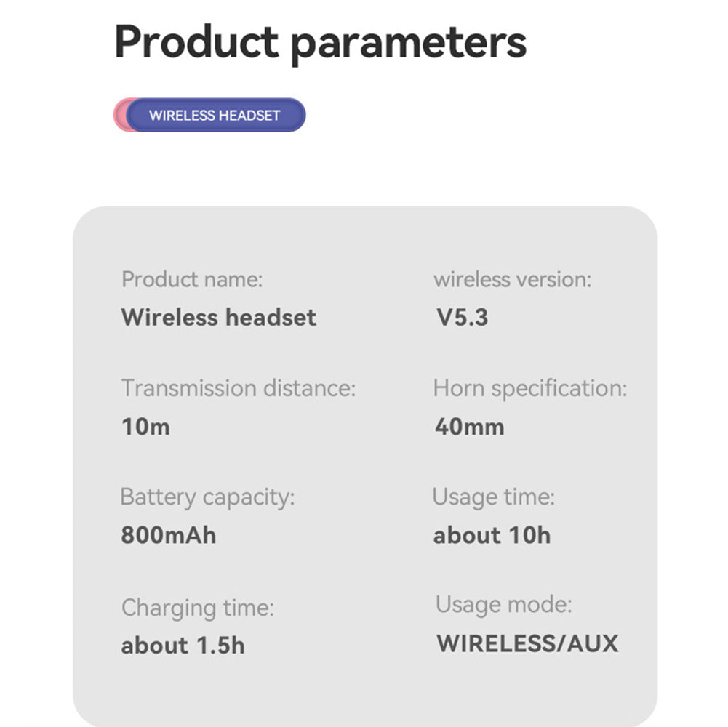This screenshot has width=728, height=727.
Task: Select the 'Usage mode:' label
Action: (x=503, y=604)
